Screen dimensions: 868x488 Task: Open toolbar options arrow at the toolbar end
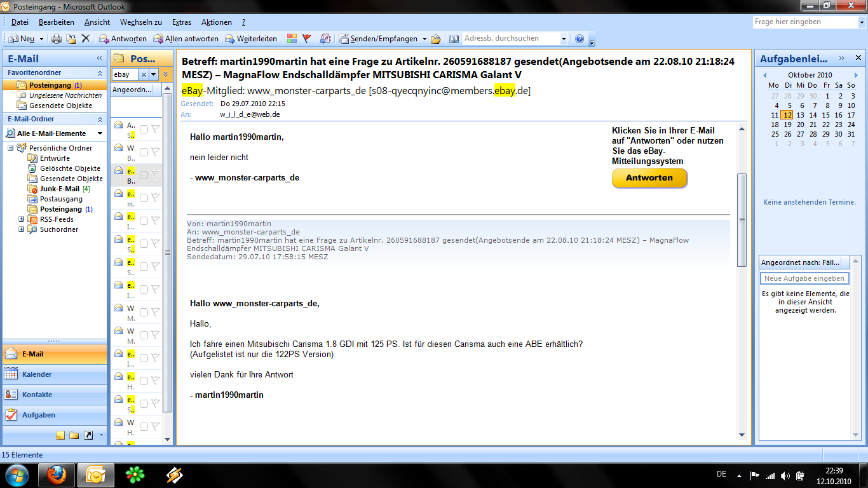[x=592, y=42]
